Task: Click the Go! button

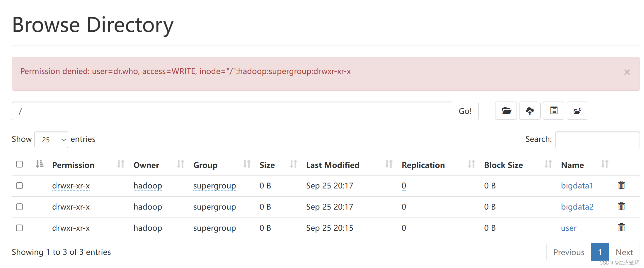Action: [465, 111]
